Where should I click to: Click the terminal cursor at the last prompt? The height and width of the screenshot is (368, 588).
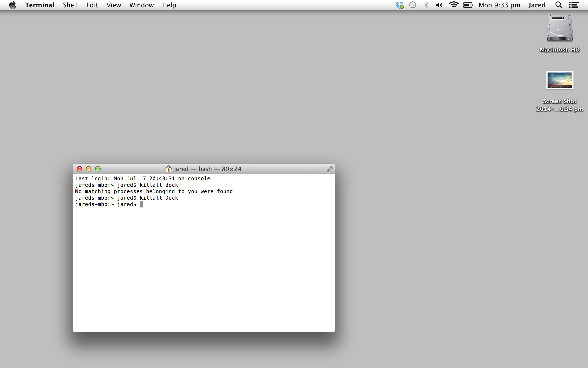[141, 204]
